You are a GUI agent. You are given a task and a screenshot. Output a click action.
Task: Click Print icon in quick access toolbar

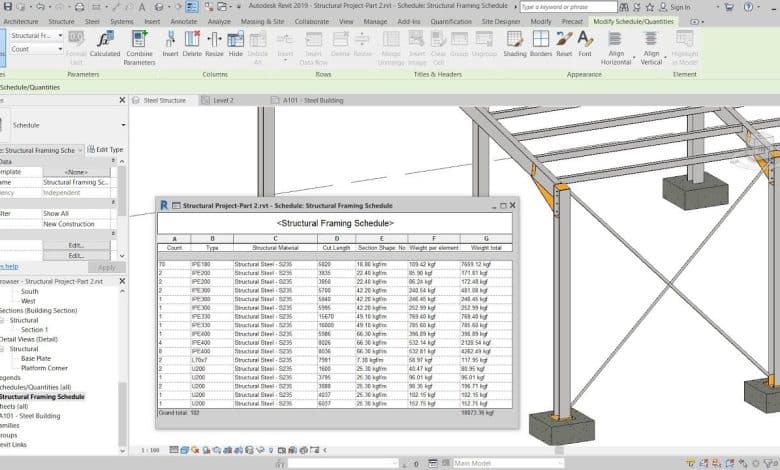80,7
